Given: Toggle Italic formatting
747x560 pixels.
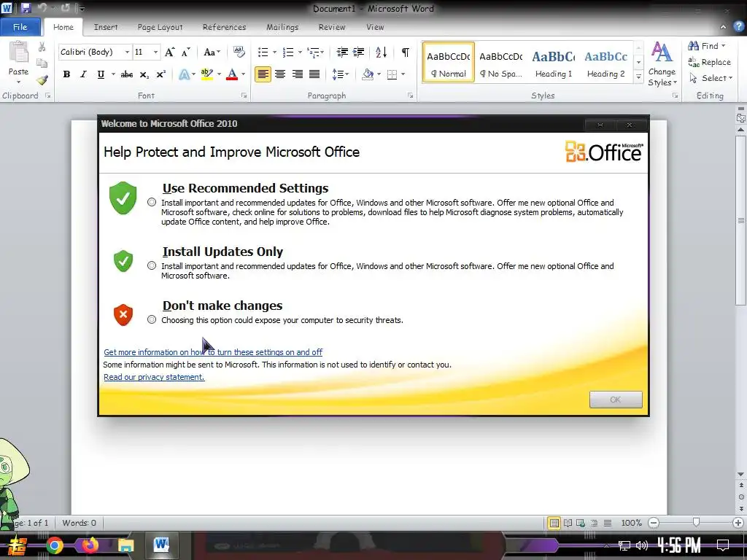Looking at the screenshot, I should tap(83, 74).
